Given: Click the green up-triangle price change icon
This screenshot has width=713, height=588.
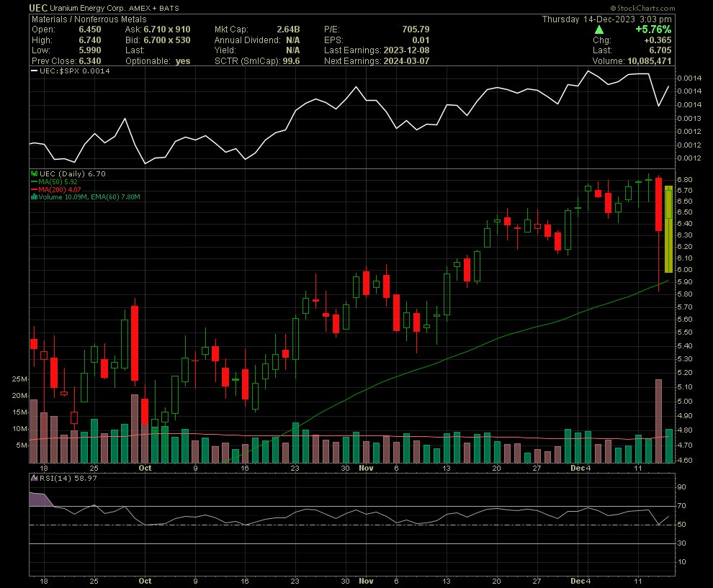Looking at the screenshot, I should click(x=599, y=30).
